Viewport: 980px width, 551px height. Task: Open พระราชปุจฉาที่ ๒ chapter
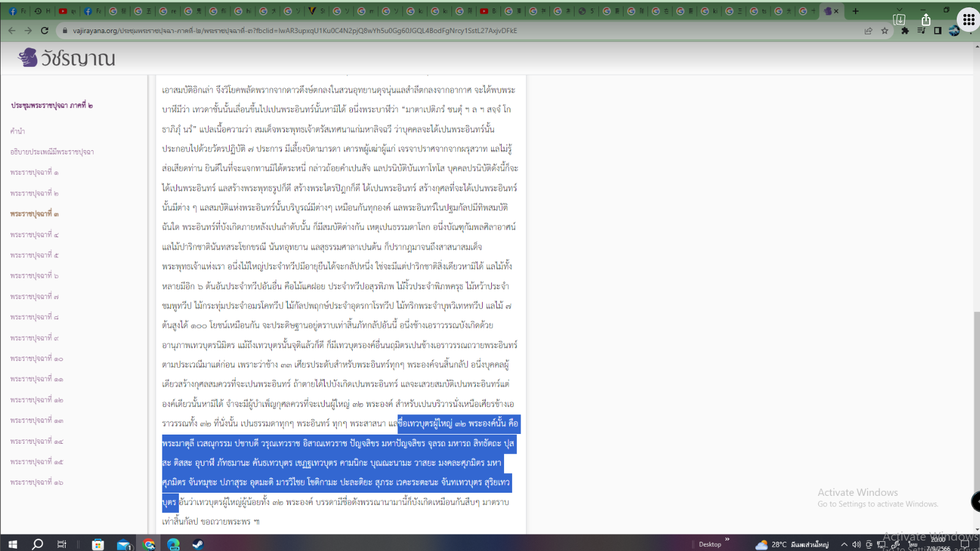click(x=34, y=193)
